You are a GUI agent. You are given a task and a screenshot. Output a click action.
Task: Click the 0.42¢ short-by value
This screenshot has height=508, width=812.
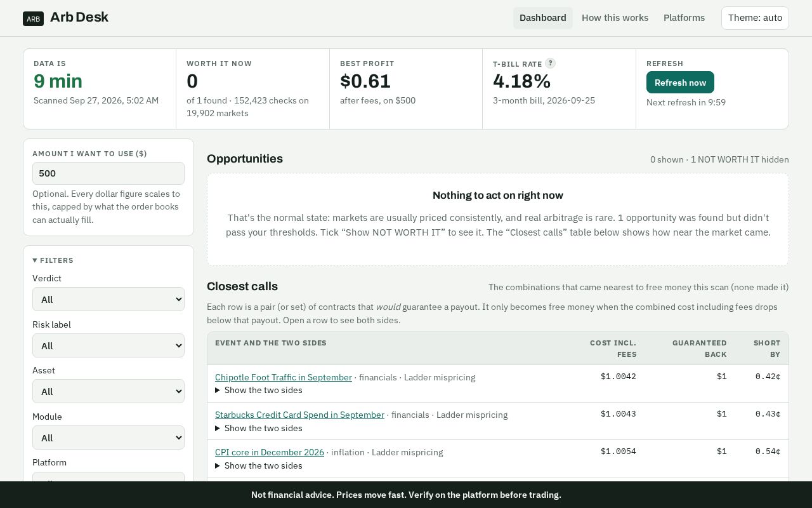click(768, 377)
